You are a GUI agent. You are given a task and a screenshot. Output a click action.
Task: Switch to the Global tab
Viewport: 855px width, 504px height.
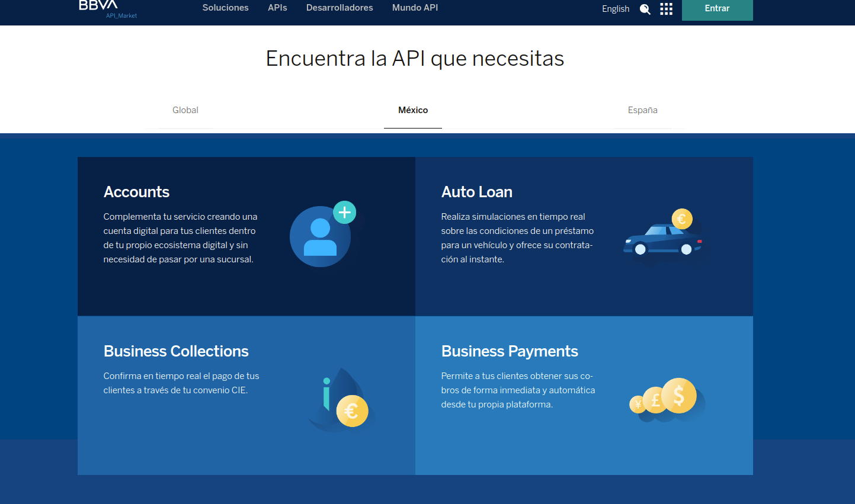tap(185, 110)
